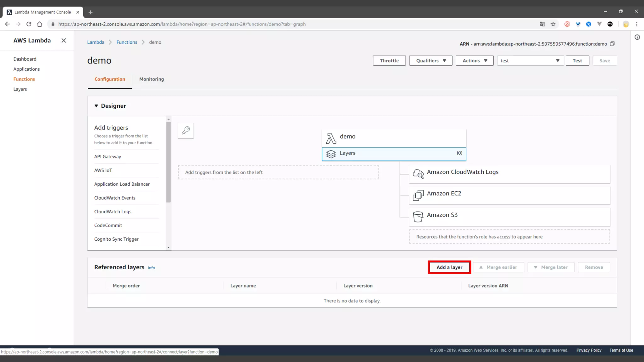
Task: Select the Amazon EC2 resource icon
Action: (x=418, y=195)
